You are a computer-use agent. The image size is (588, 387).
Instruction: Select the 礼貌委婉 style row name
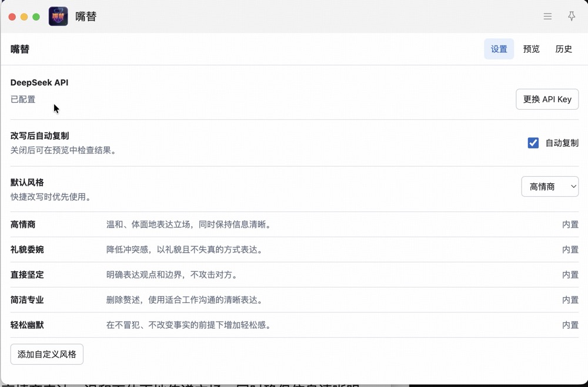pyautogui.click(x=27, y=250)
